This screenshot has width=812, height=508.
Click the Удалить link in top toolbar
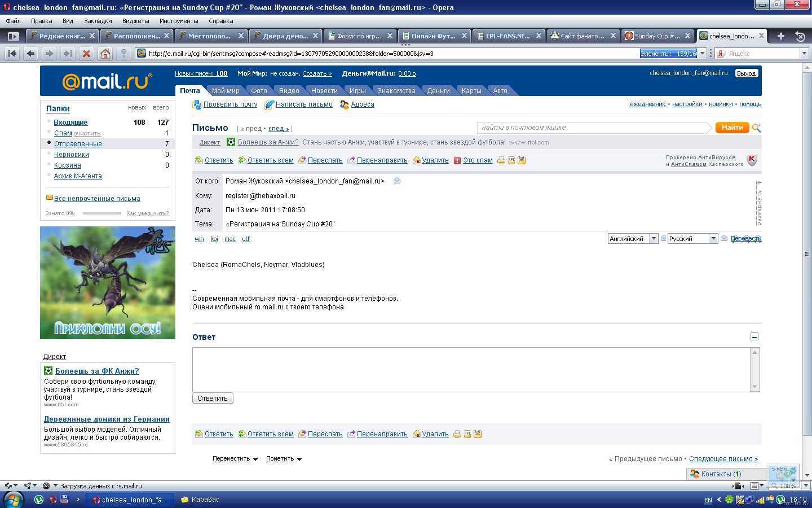coord(435,160)
